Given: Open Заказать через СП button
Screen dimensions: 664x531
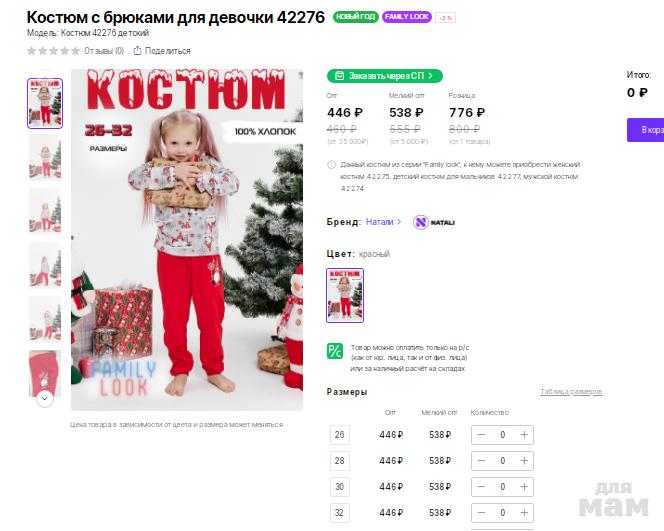Looking at the screenshot, I should pos(385,76).
